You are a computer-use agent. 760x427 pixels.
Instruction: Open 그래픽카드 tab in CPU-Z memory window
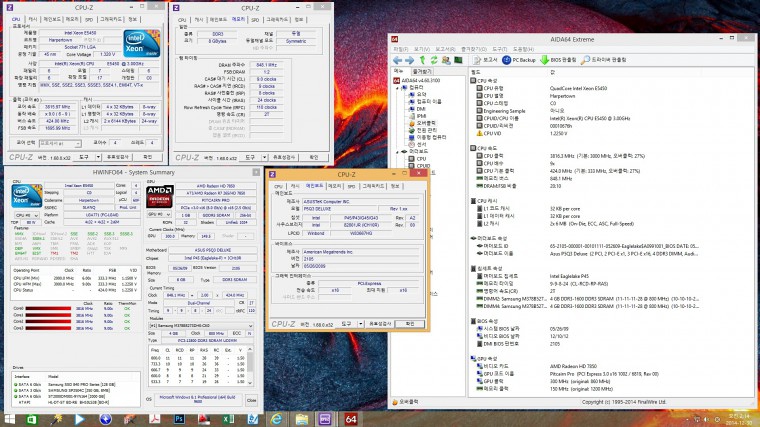tap(277, 19)
